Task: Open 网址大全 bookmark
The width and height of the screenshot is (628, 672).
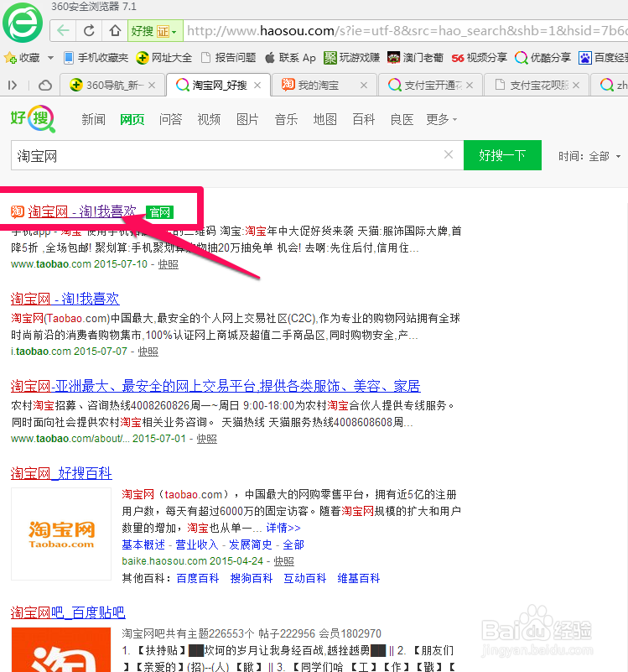Action: (x=164, y=57)
